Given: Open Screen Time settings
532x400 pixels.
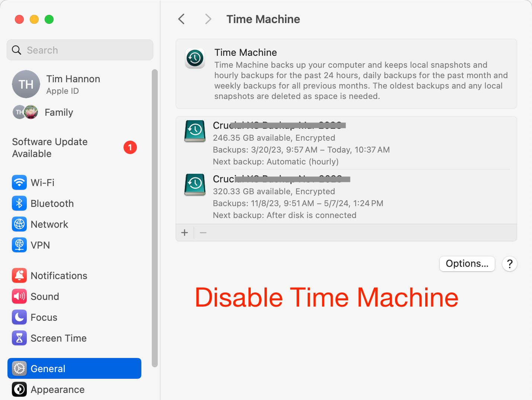Looking at the screenshot, I should [x=58, y=338].
